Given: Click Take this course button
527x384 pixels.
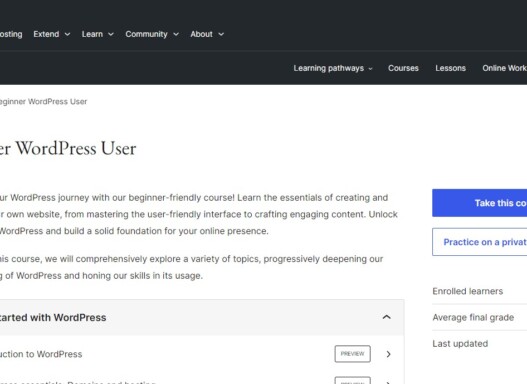Looking at the screenshot, I should (x=480, y=203).
